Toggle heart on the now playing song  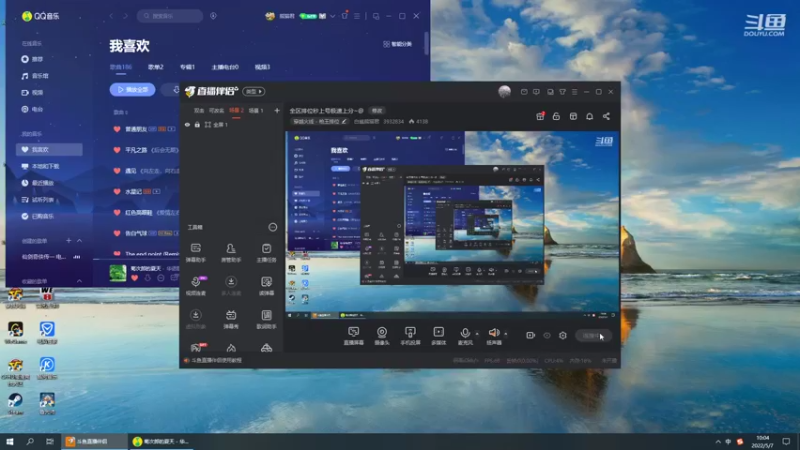coord(135,278)
